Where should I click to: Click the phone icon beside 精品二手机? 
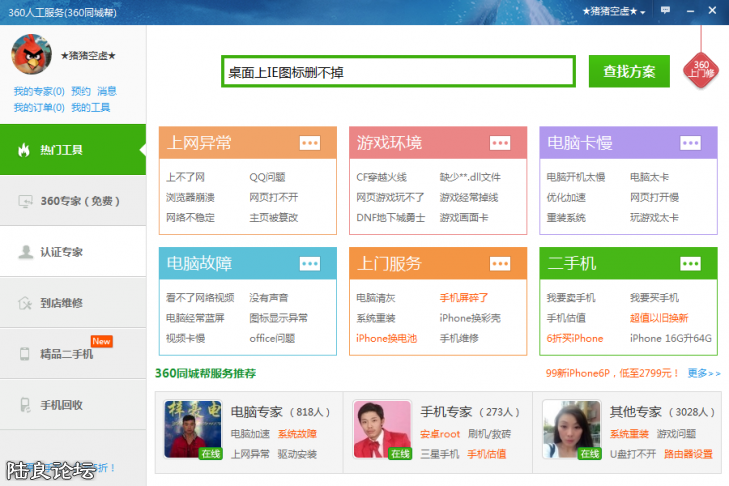click(x=25, y=354)
